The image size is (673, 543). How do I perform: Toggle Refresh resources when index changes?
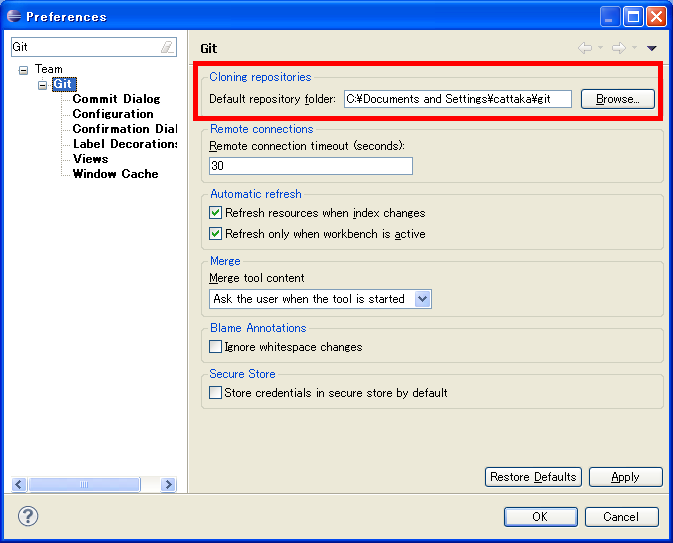215,213
